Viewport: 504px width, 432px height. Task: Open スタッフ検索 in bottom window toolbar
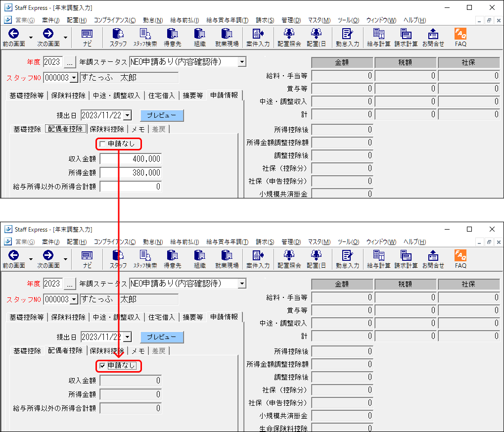point(145,259)
